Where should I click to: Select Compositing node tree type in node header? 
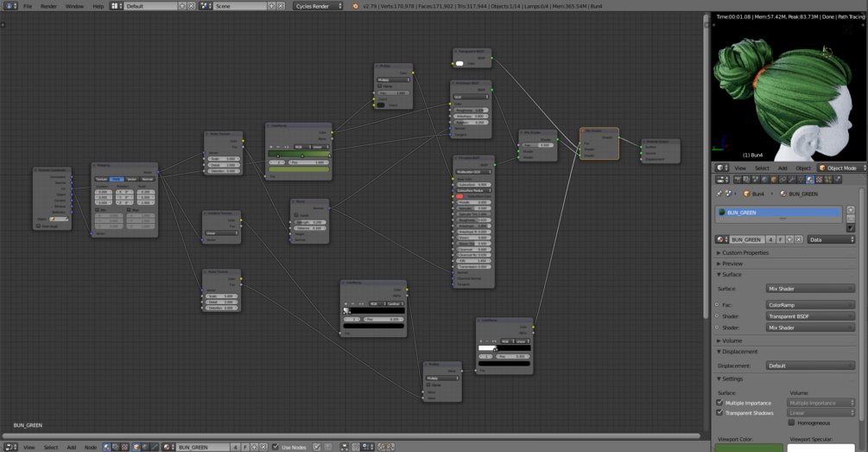point(116,447)
